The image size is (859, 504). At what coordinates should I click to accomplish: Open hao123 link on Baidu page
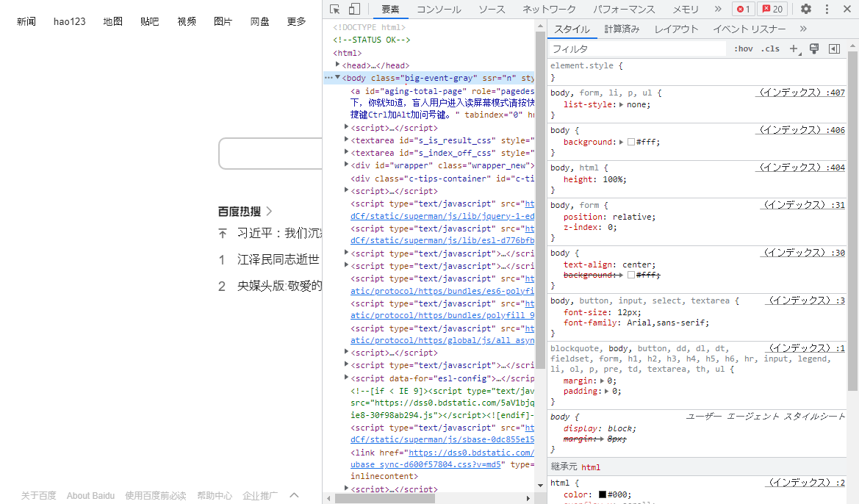coord(70,21)
